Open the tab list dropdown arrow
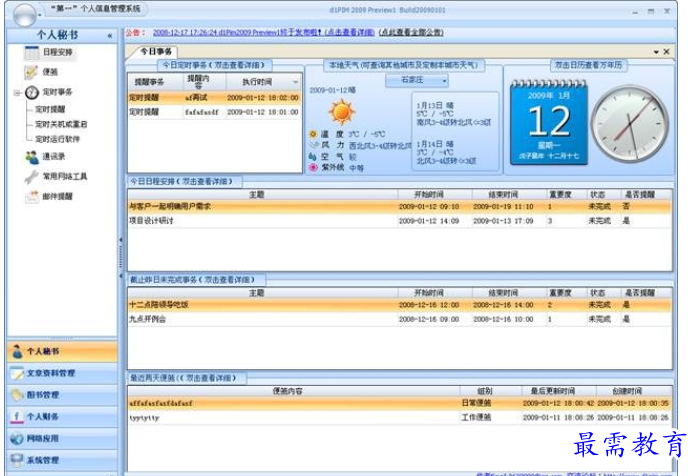The width and height of the screenshot is (695, 476). tap(656, 51)
